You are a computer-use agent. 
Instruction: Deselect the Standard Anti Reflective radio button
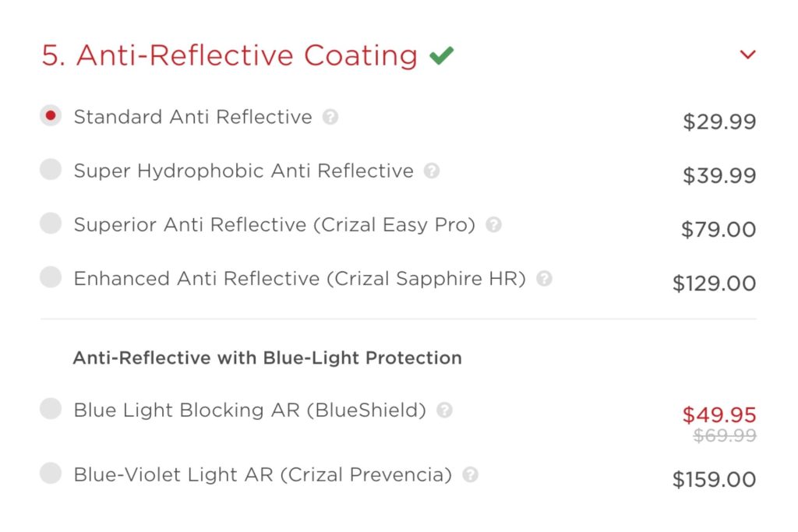pos(50,115)
